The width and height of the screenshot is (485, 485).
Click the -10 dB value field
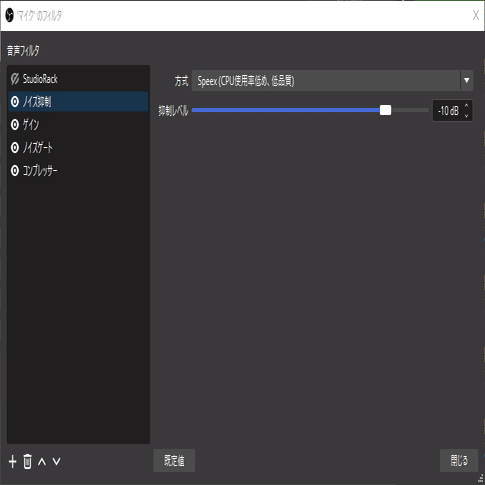(x=449, y=111)
